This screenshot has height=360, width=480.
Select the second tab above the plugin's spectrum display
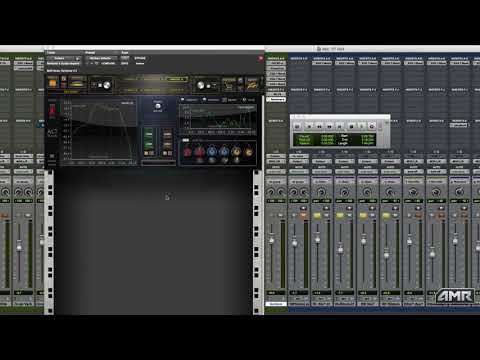coord(211,100)
